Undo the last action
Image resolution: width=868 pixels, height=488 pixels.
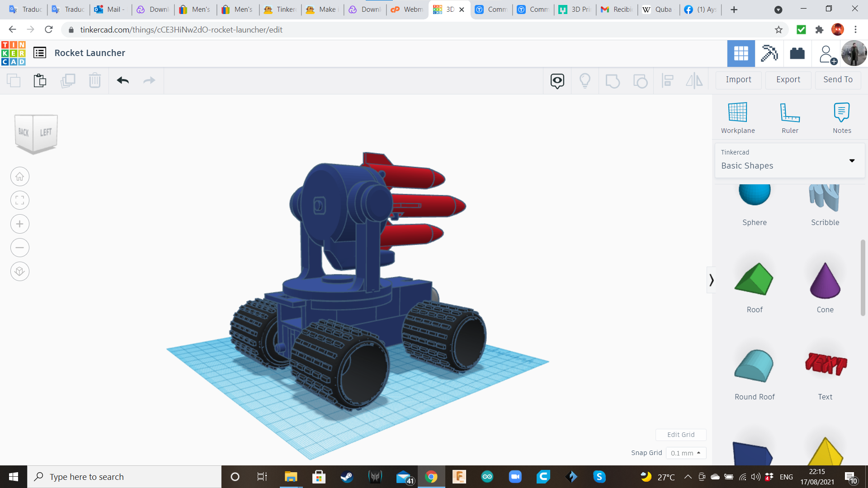pos(122,80)
